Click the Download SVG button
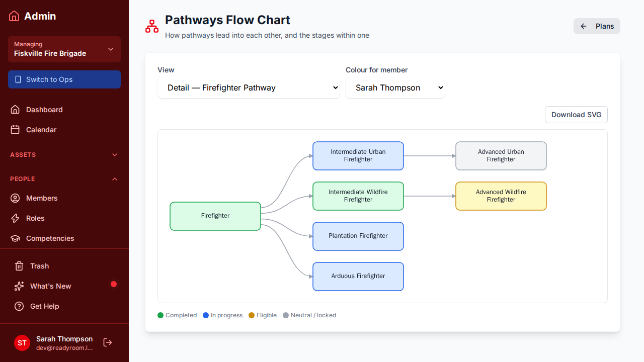This screenshot has height=362, width=644. [577, 115]
